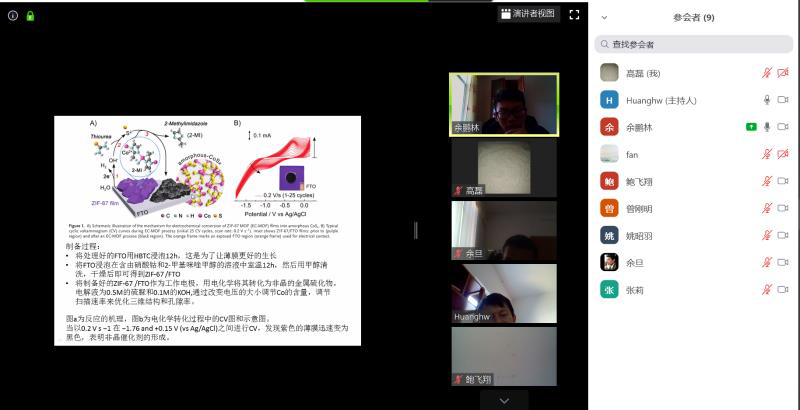Select 姚昭羽 participant entry
This screenshot has height=410, width=800.
click(x=638, y=235)
